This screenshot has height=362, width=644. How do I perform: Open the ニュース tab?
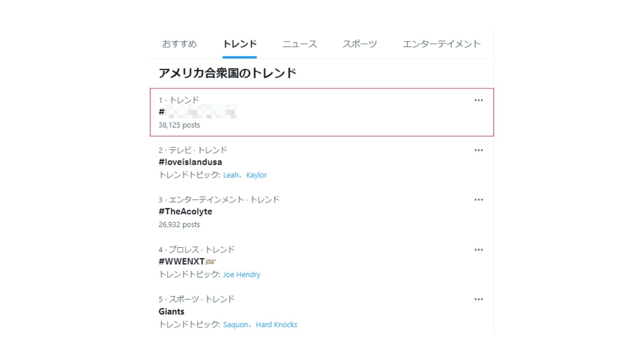tap(300, 44)
